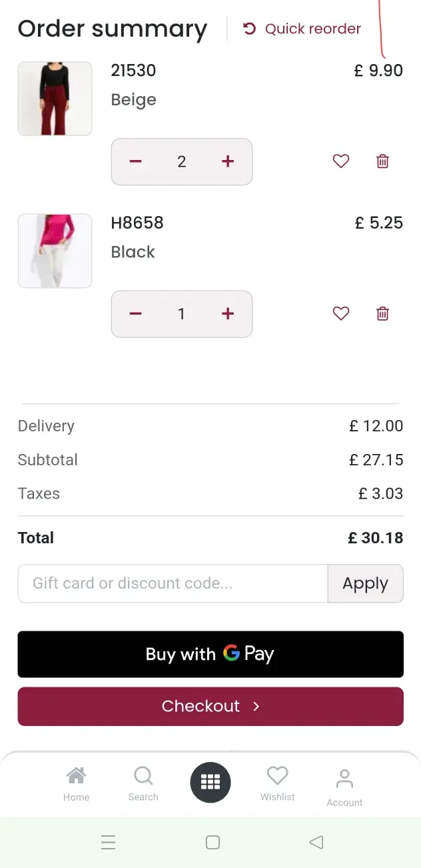Viewport: 421px width, 868px height.
Task: Open Android recent apps menu icon
Action: pos(108,842)
